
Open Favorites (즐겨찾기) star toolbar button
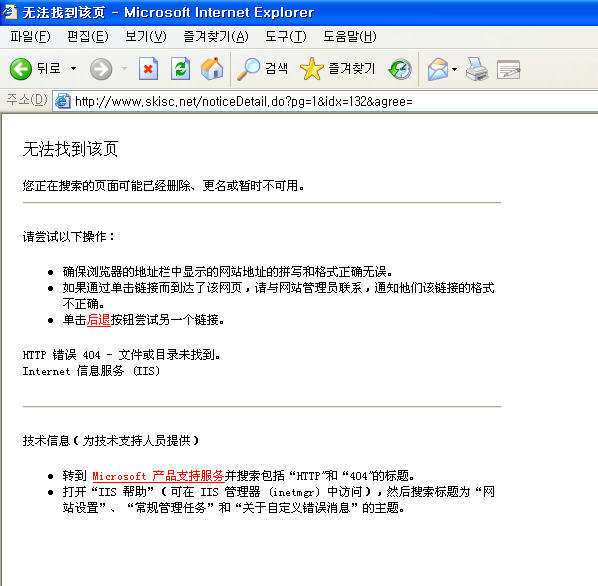[x=338, y=69]
